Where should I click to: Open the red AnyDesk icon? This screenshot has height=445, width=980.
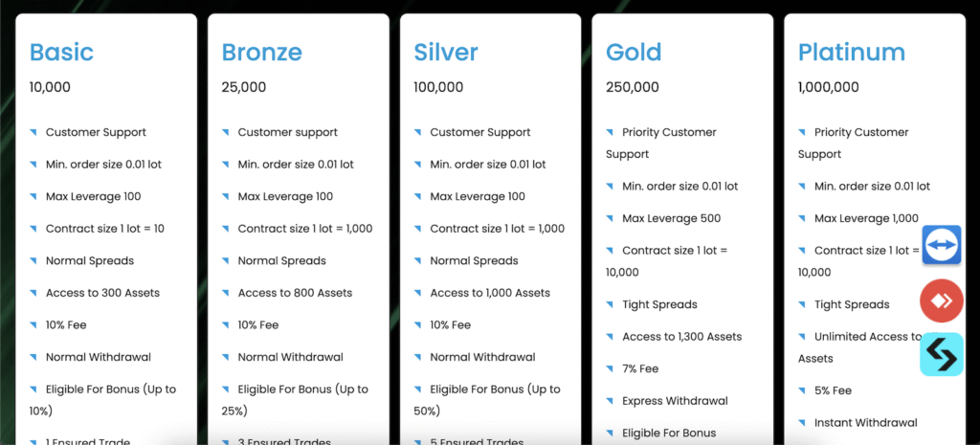(x=942, y=300)
